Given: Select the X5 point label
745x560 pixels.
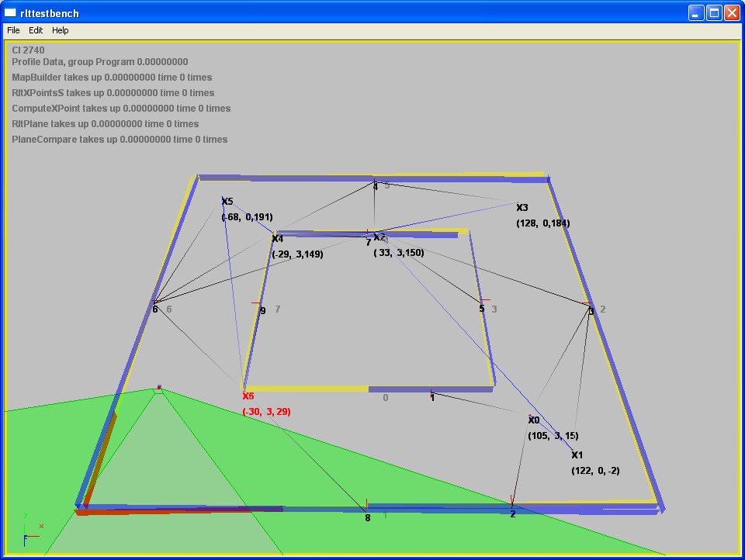Looking at the screenshot, I should (227, 202).
